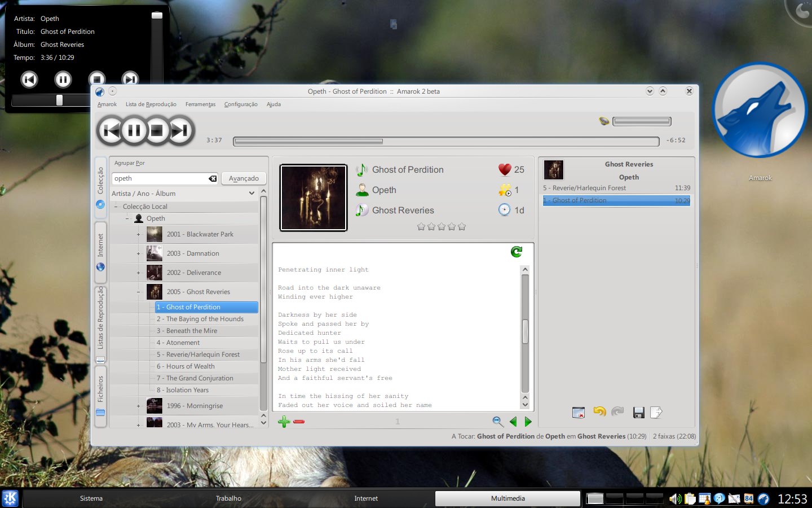The width and height of the screenshot is (812, 508).
Task: Expand the 2001 - Blackwater Park album
Action: [x=138, y=234]
